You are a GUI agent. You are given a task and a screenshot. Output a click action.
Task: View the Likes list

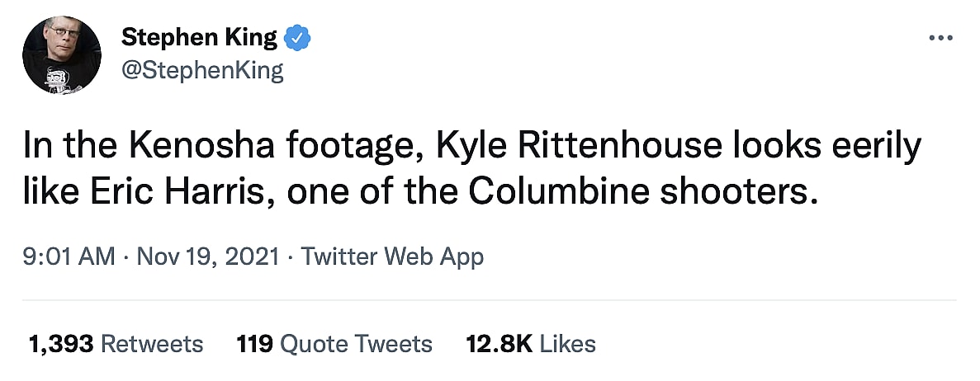tap(568, 344)
